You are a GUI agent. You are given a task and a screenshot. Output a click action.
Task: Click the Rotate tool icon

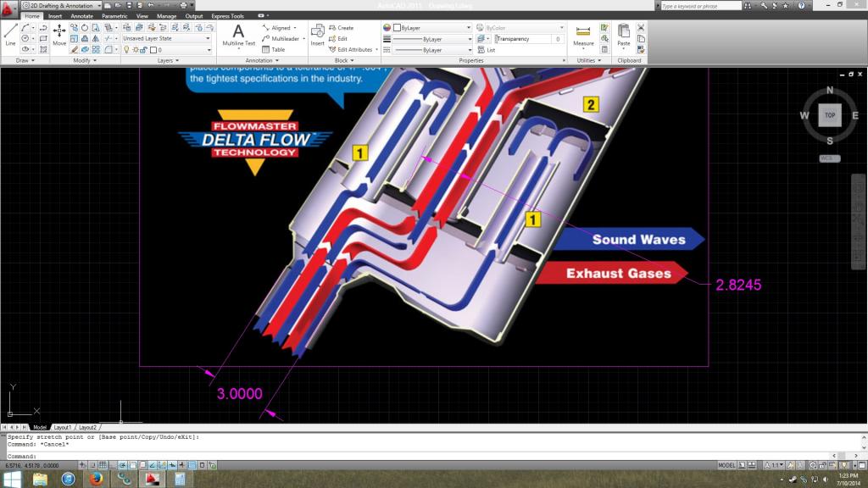[85, 28]
